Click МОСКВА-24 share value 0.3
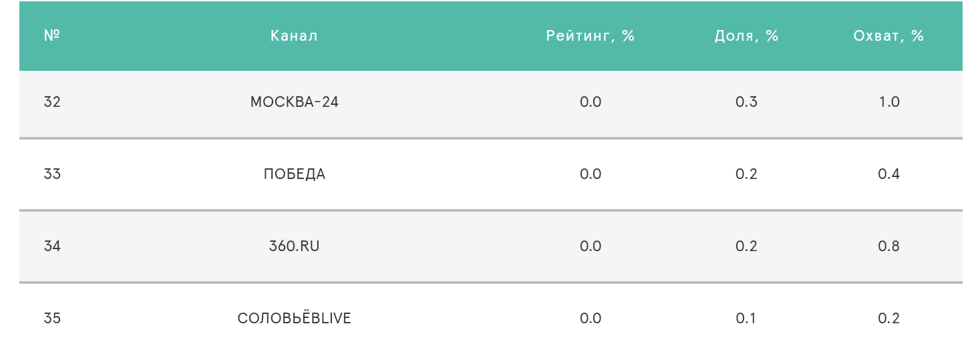This screenshot has height=350, width=980. [746, 102]
